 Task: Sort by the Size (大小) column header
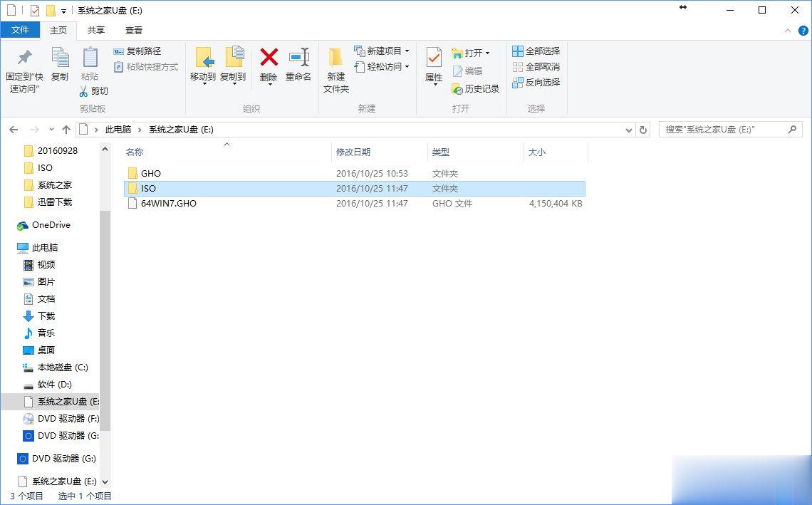pos(537,152)
